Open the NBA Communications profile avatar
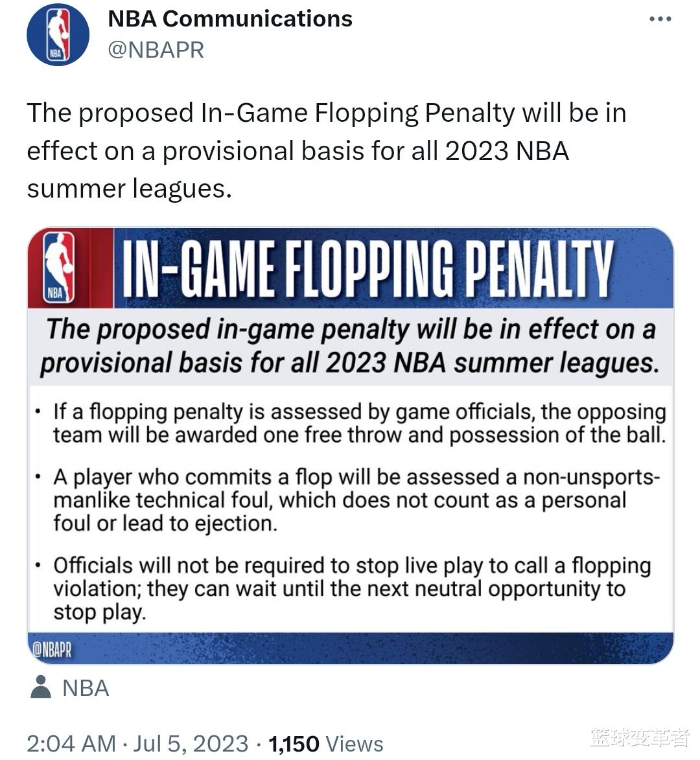Viewport: 700px width, 760px height. coord(58,34)
